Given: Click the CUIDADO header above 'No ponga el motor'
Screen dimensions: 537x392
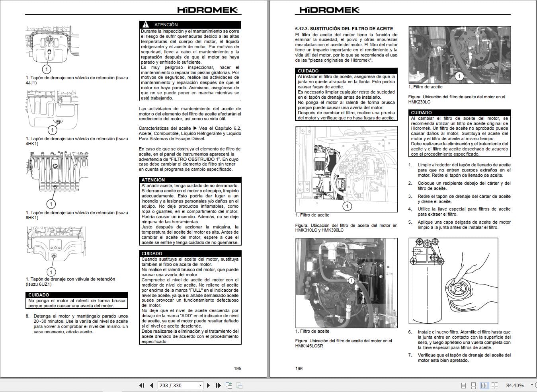Looking at the screenshot, I should tap(77, 295).
